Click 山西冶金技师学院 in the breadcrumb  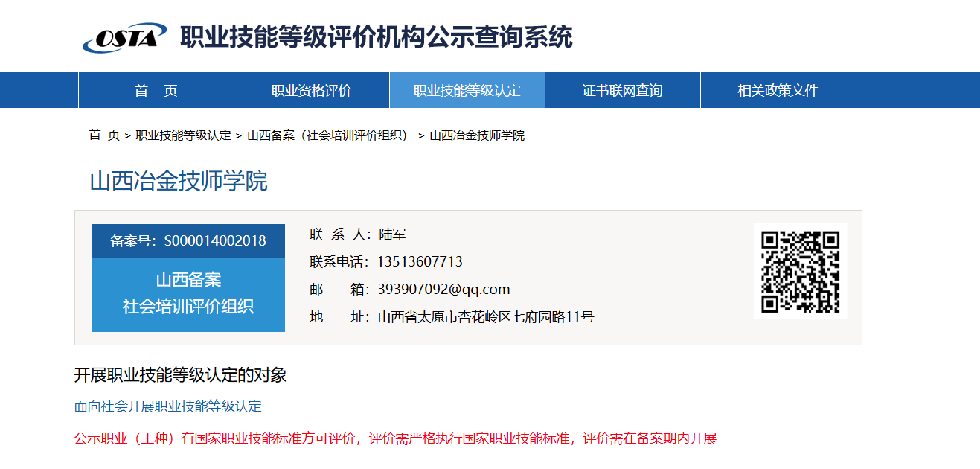(477, 135)
